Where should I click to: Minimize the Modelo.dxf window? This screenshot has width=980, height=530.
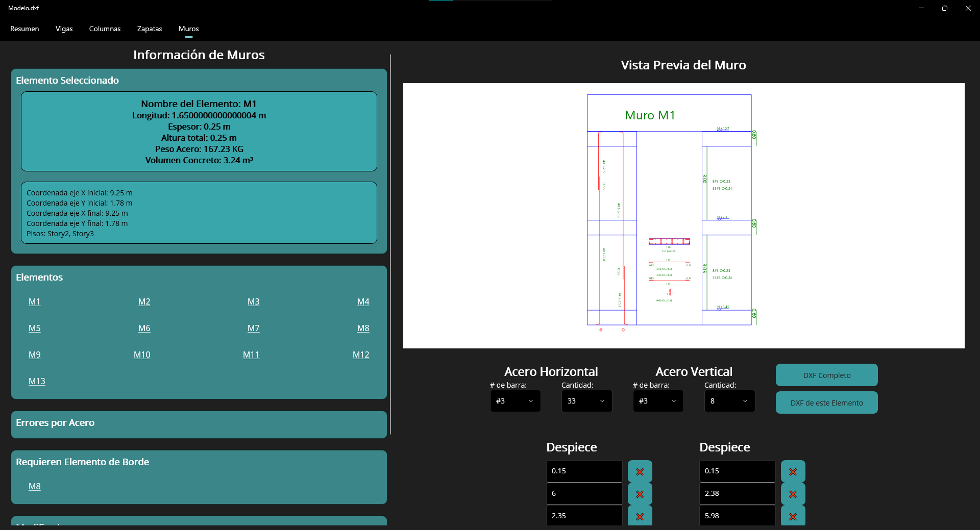click(921, 8)
